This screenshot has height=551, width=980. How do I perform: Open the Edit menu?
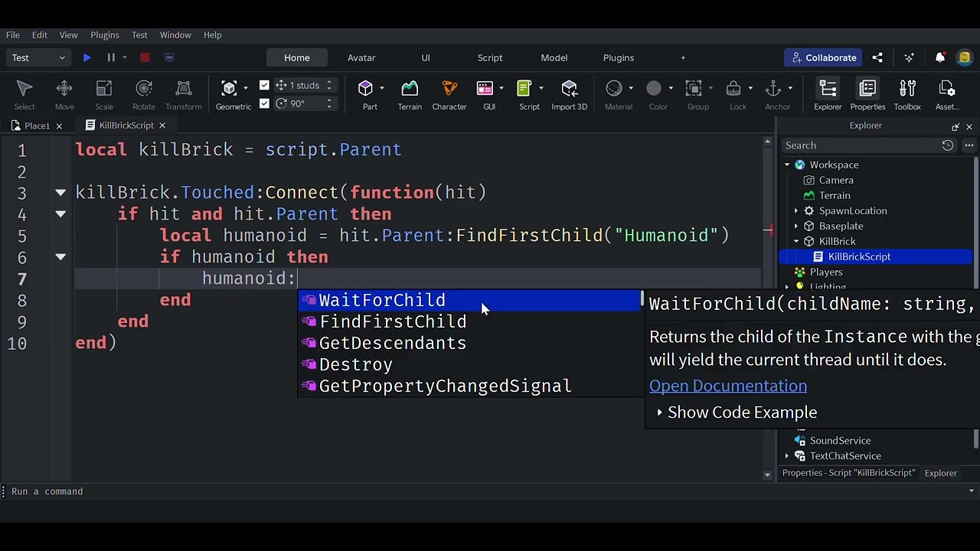click(x=39, y=34)
